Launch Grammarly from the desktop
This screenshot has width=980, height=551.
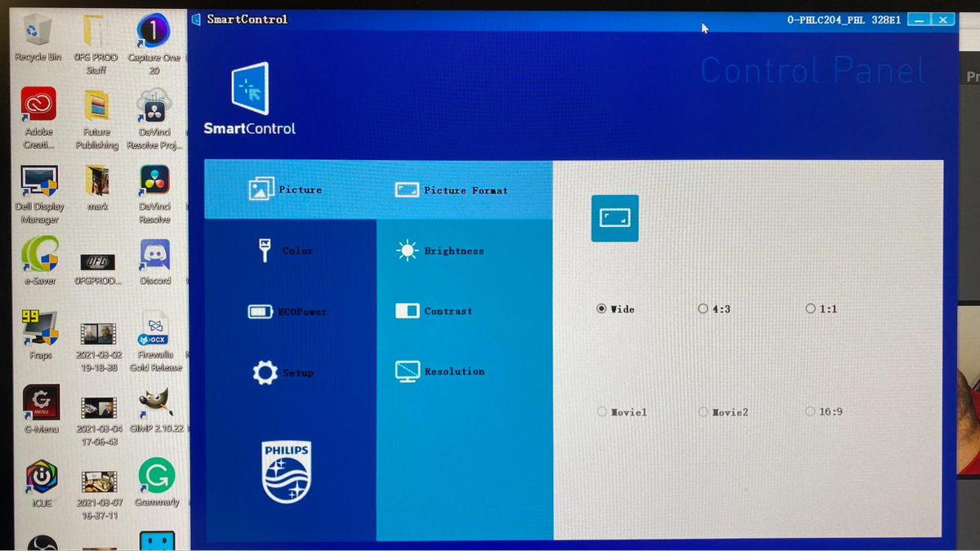point(157,483)
